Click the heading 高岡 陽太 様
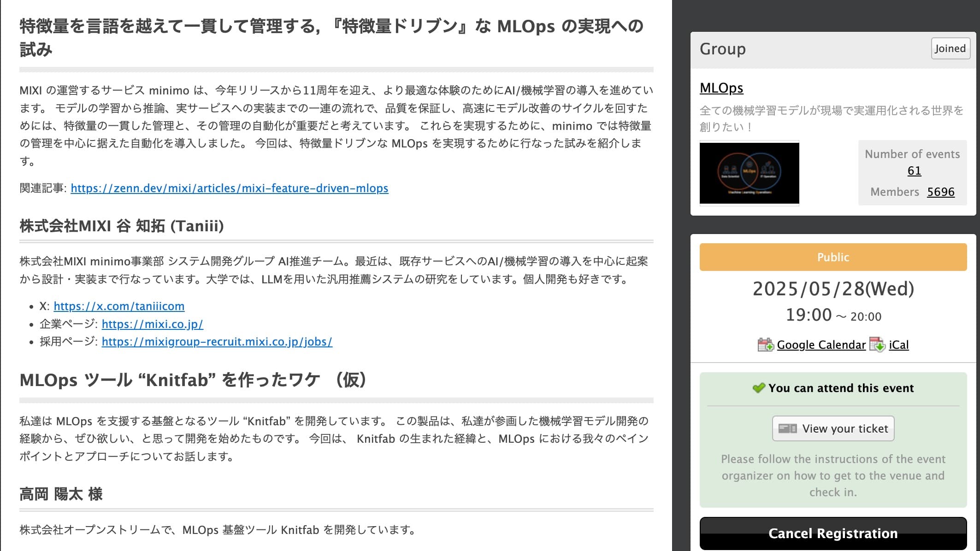This screenshot has width=980, height=551. 61,494
